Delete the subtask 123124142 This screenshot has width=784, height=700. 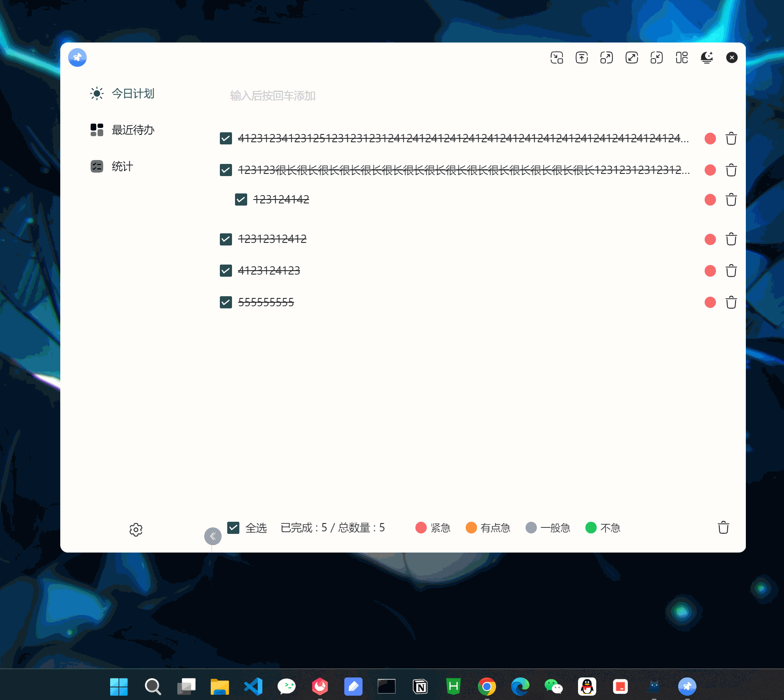731,200
